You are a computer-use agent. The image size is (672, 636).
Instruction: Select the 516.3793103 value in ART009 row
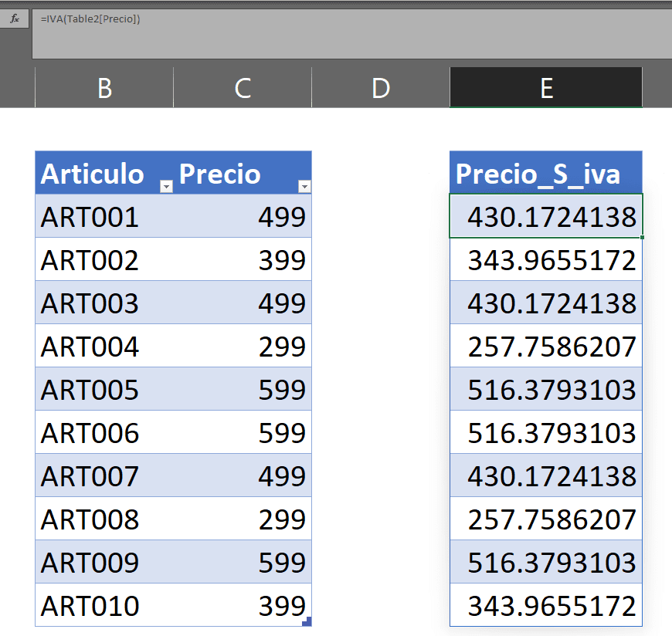[x=552, y=563]
